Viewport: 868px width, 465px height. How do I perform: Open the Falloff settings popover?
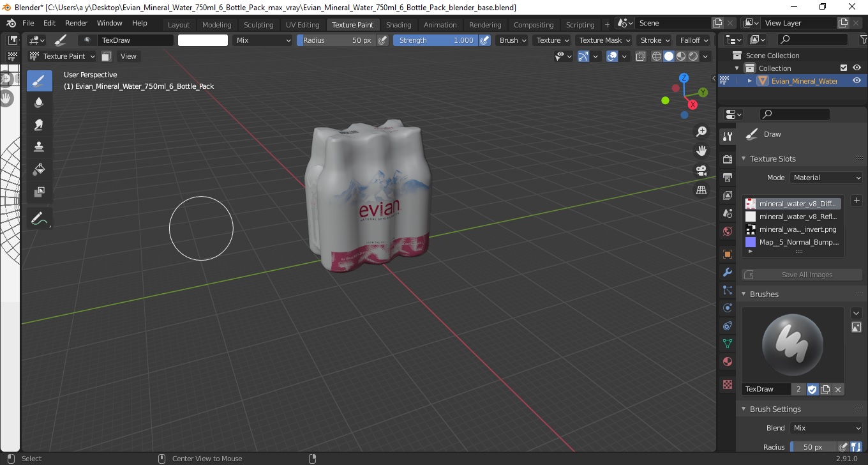tap(694, 40)
